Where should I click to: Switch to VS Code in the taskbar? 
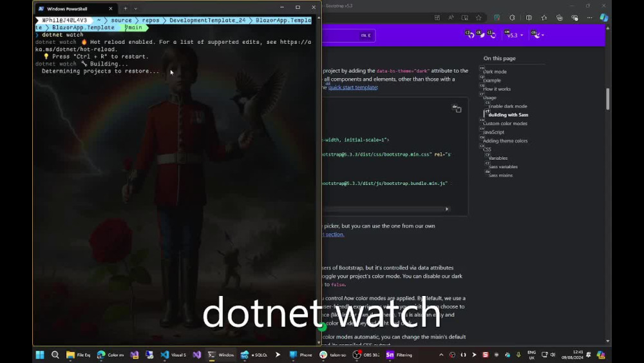tap(173, 355)
